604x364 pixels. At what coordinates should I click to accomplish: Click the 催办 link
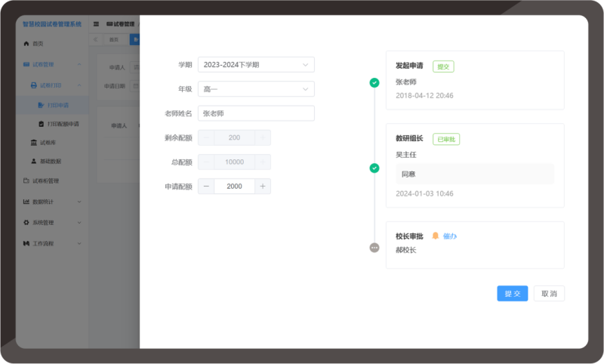click(449, 236)
